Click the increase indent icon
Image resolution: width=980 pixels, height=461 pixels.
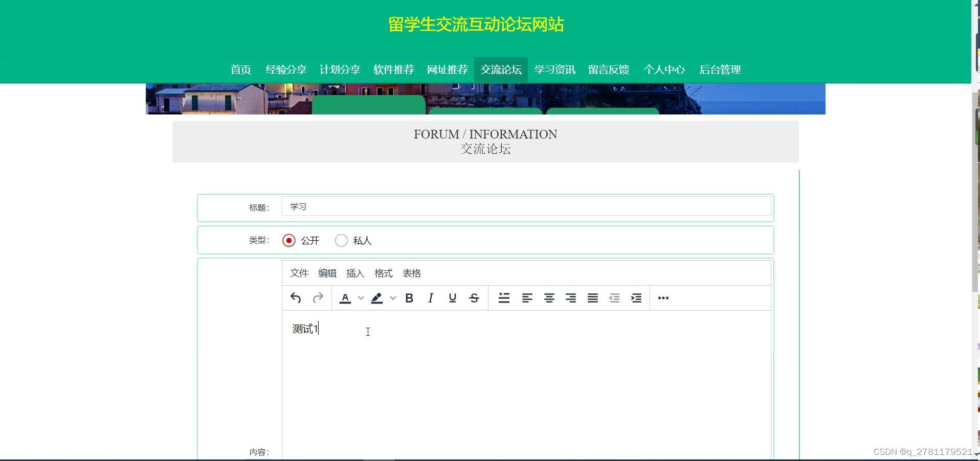point(636,298)
